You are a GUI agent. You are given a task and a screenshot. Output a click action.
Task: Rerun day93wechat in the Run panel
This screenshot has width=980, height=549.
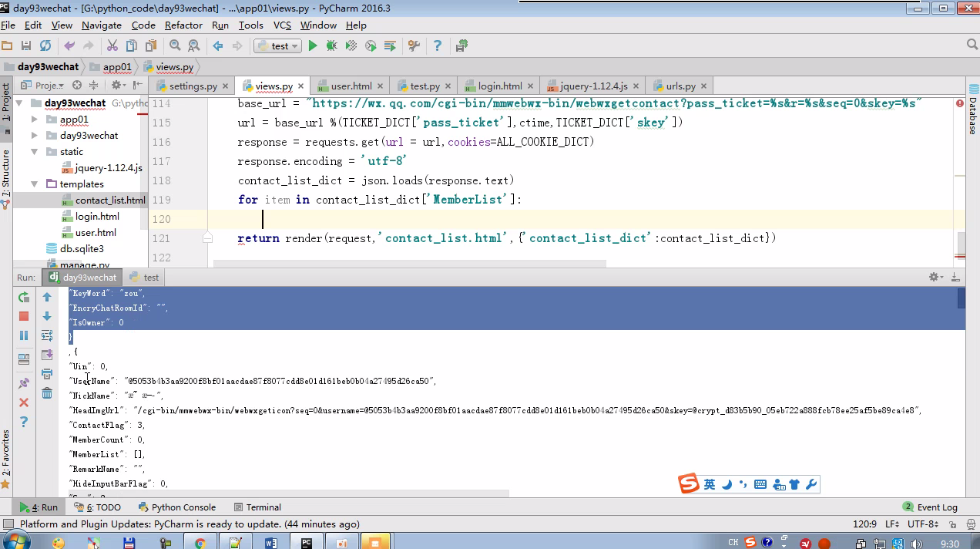pos(24,298)
